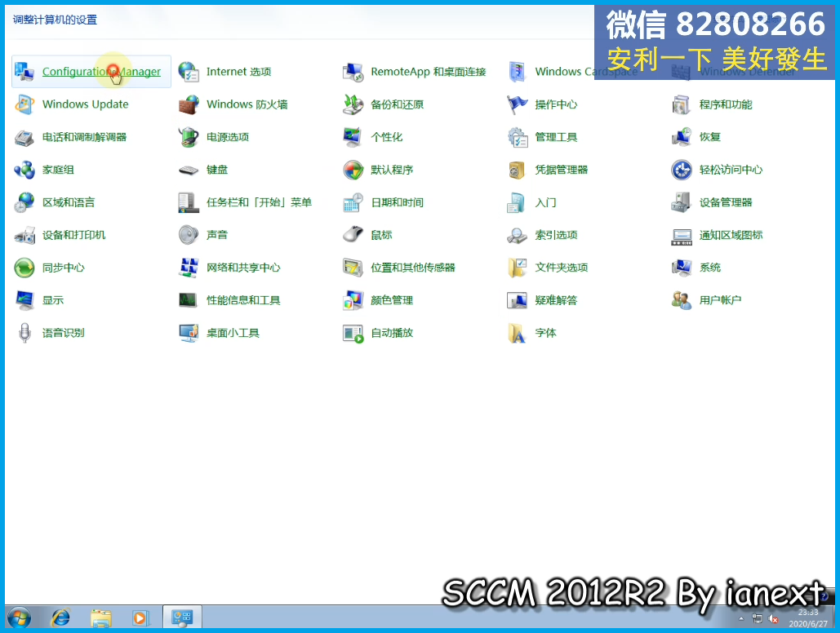Click the 通知区域图标 link
Screen dimensions: 840x633
731,235
